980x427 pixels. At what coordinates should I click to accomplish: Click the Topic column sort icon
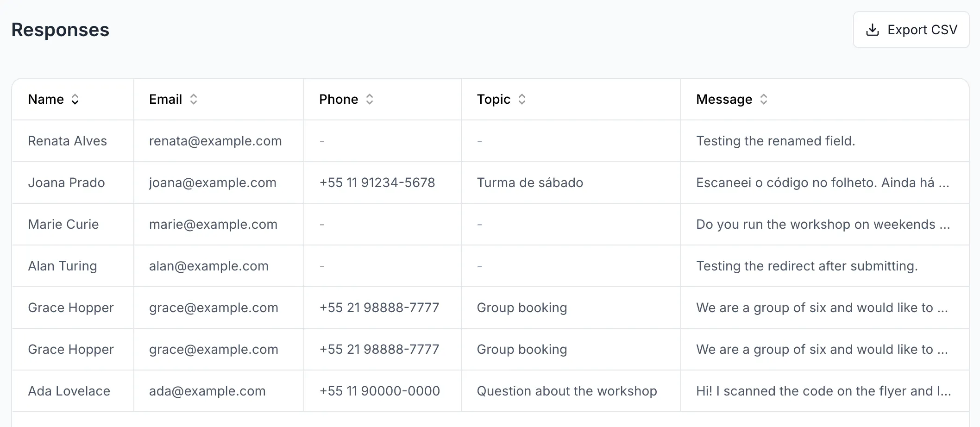[x=522, y=99]
